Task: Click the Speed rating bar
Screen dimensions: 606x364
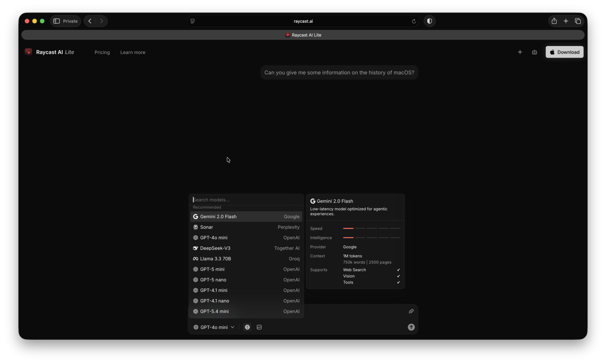Action: [372, 228]
